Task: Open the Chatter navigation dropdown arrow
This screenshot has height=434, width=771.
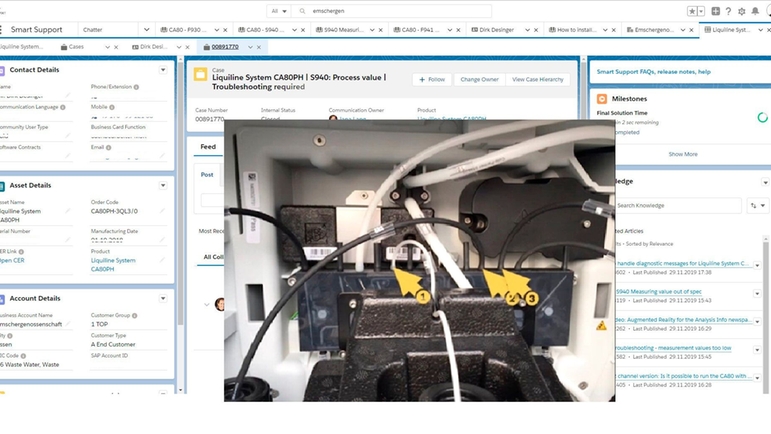Action: 146,29
